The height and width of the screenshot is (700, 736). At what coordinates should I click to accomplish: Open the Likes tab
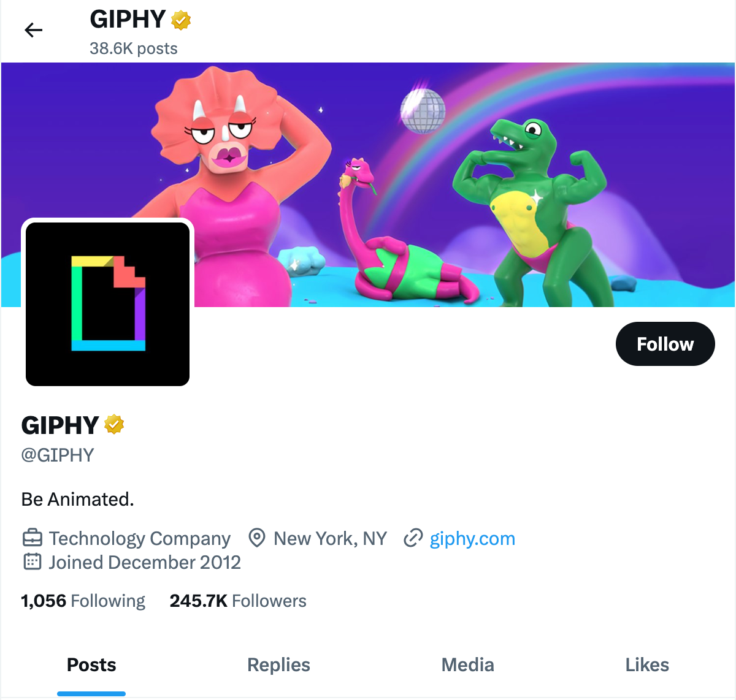pyautogui.click(x=647, y=665)
